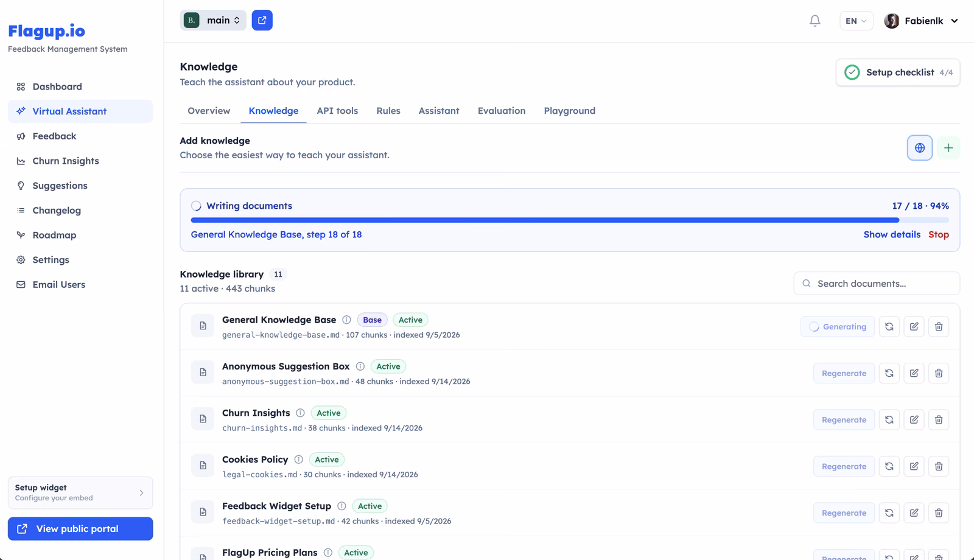Delete the Anonymous Suggestion Box document
This screenshot has height=560, width=974.
click(x=939, y=373)
